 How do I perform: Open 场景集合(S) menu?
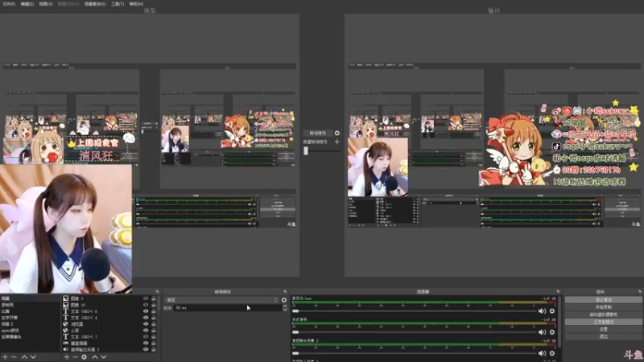95,4
